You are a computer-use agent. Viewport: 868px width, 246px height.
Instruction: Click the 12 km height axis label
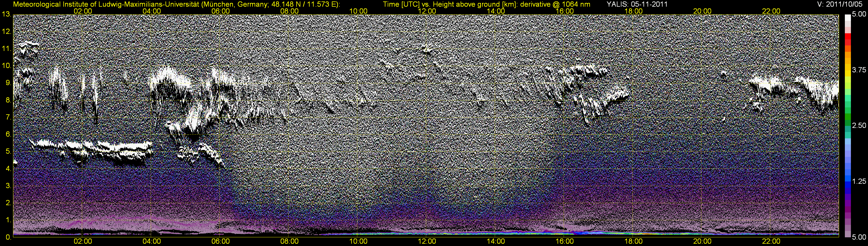6,32
